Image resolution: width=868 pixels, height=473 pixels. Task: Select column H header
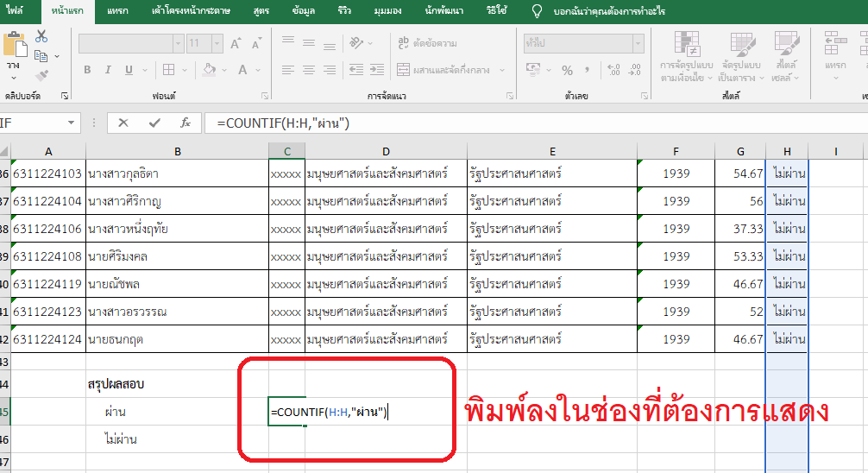tap(787, 151)
